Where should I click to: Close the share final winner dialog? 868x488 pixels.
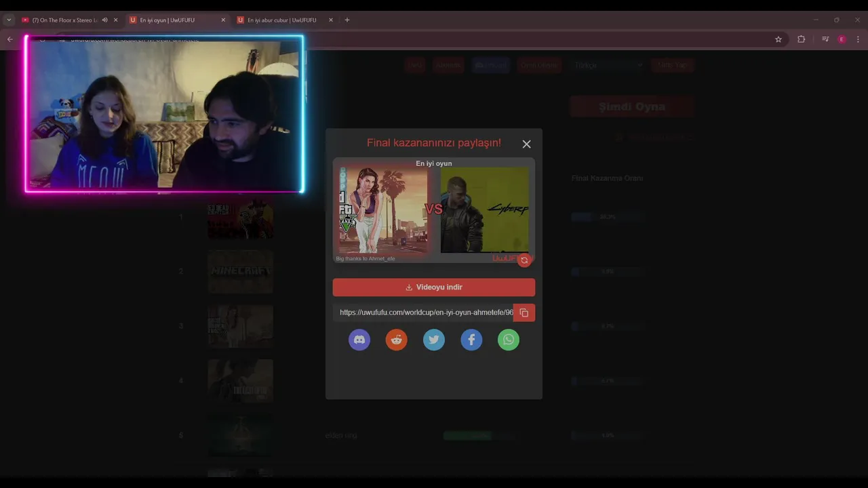526,144
